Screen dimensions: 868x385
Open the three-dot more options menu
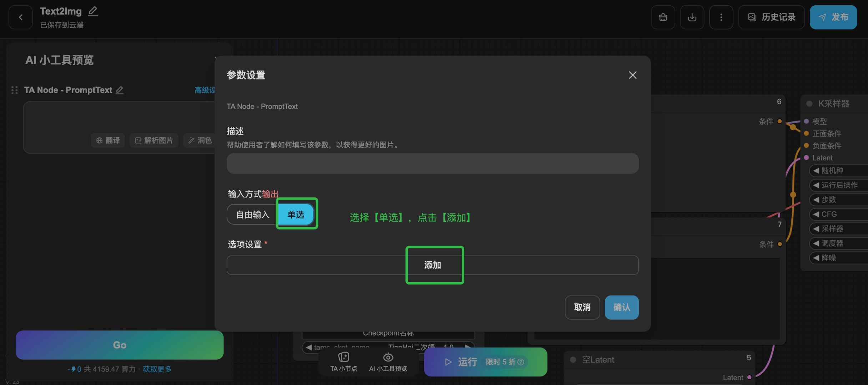click(721, 17)
